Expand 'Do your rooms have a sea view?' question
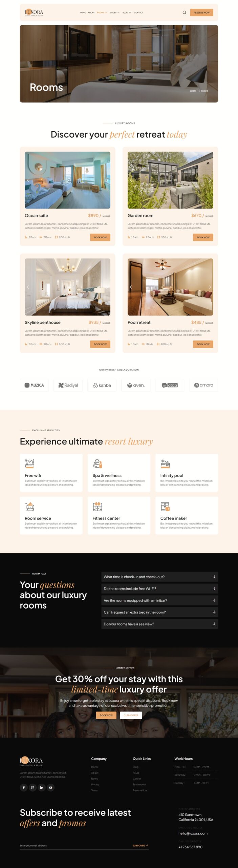Screen dimensions: 238x868 point(160,624)
